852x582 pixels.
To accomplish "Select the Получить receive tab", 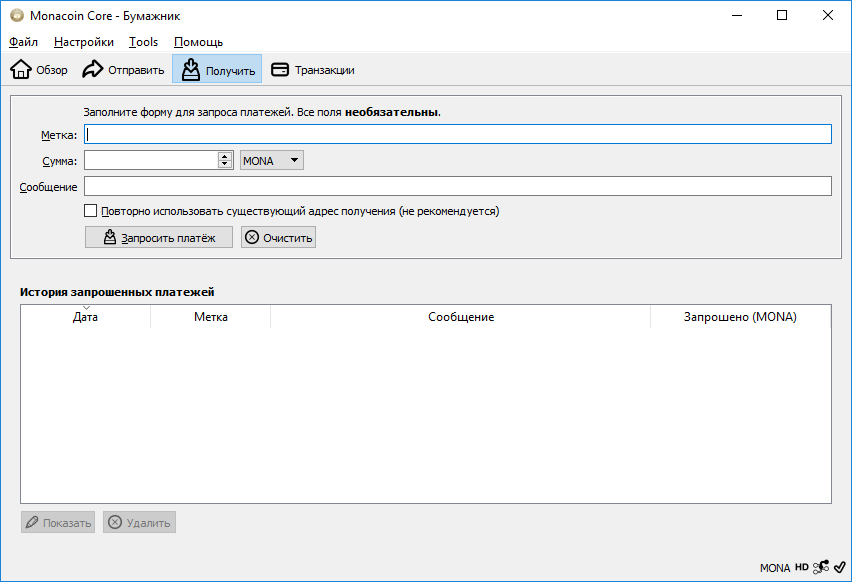I will (217, 70).
